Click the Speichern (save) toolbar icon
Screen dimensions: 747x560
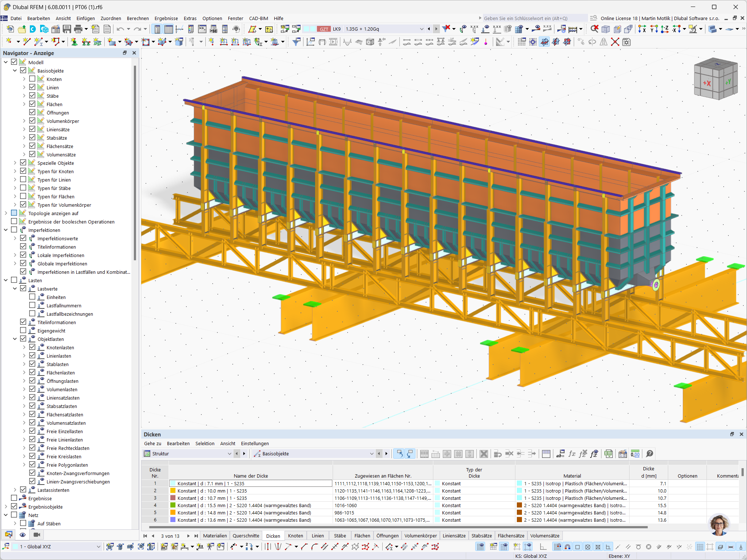[66, 29]
